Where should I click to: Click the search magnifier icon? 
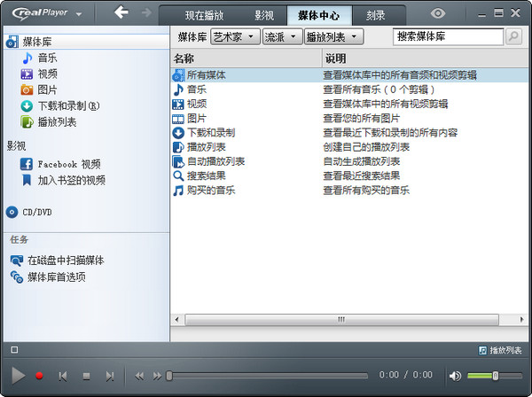(x=513, y=36)
